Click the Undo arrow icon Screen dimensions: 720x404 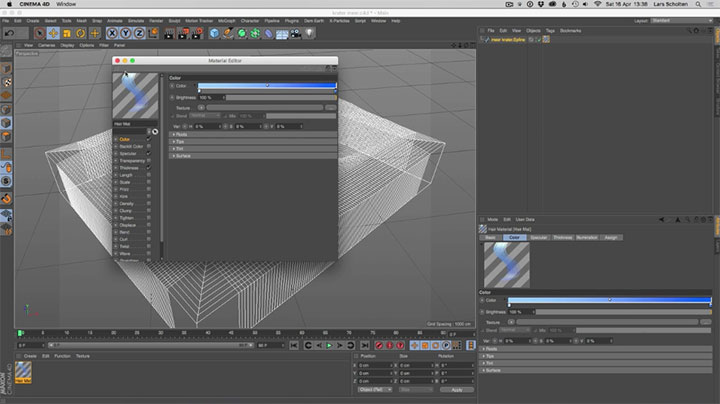(x=9, y=33)
